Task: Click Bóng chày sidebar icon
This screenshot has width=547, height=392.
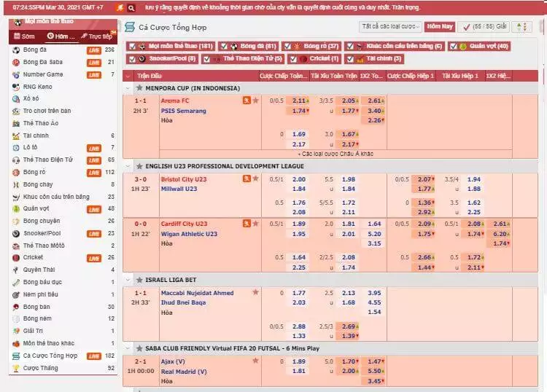Action: click(x=16, y=184)
